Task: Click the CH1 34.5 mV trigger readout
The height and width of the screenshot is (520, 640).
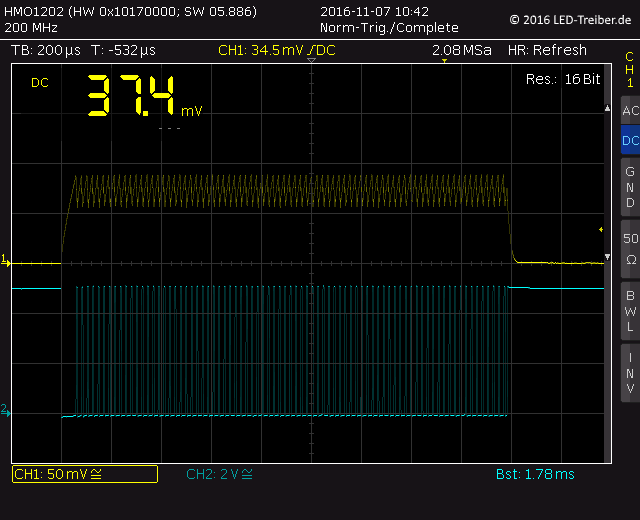Action: click(277, 50)
